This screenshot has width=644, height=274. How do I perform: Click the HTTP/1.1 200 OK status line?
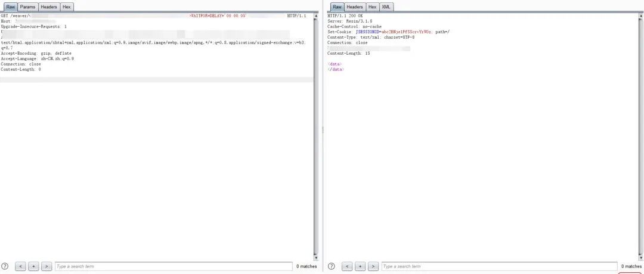[345, 15]
